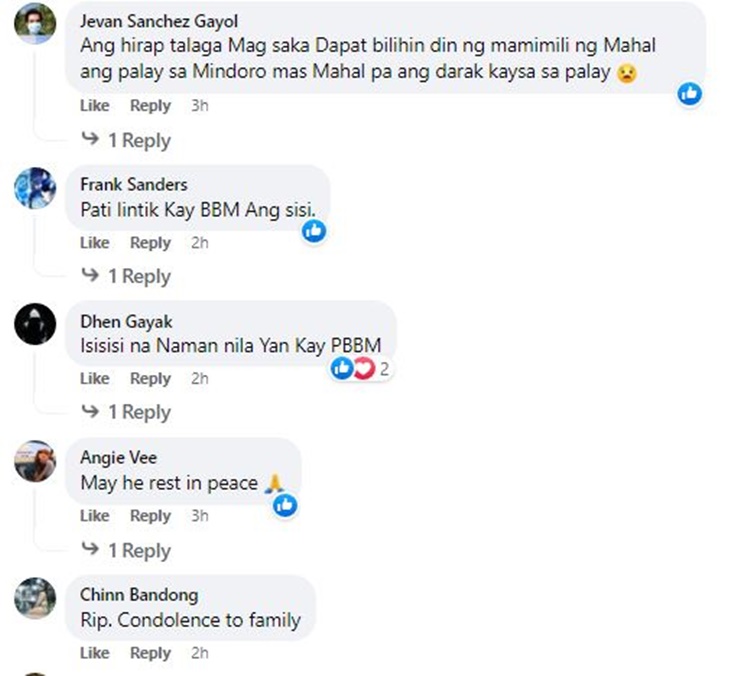The width and height of the screenshot is (750, 676).
Task: Show reactions on Dhen Gayak's comment
Action: (x=359, y=369)
